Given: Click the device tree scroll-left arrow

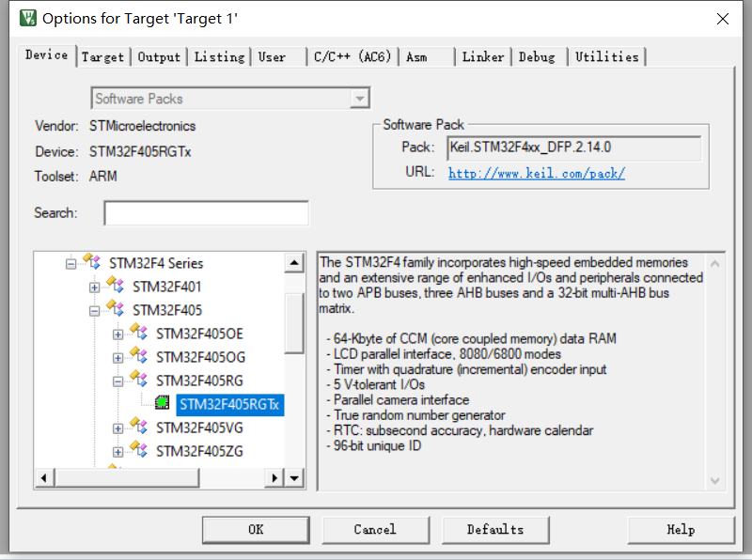Looking at the screenshot, I should pyautogui.click(x=44, y=478).
